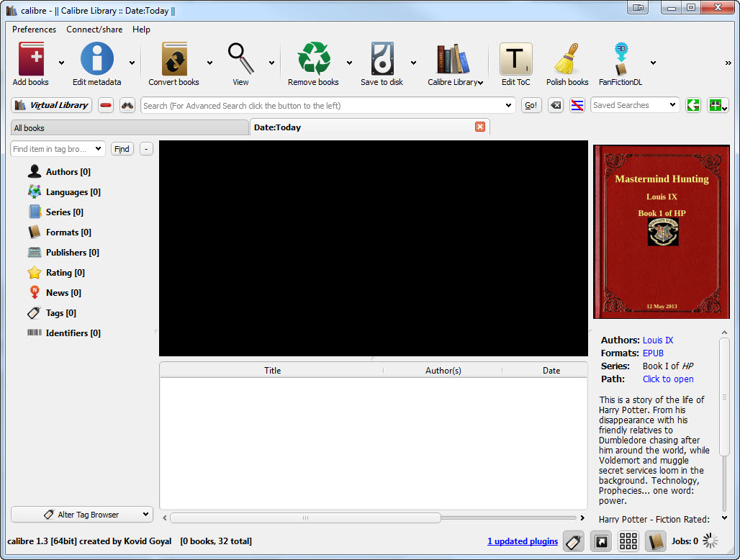Collapse all tag browser categories minus button
Screen dimensions: 740x560
[146, 149]
